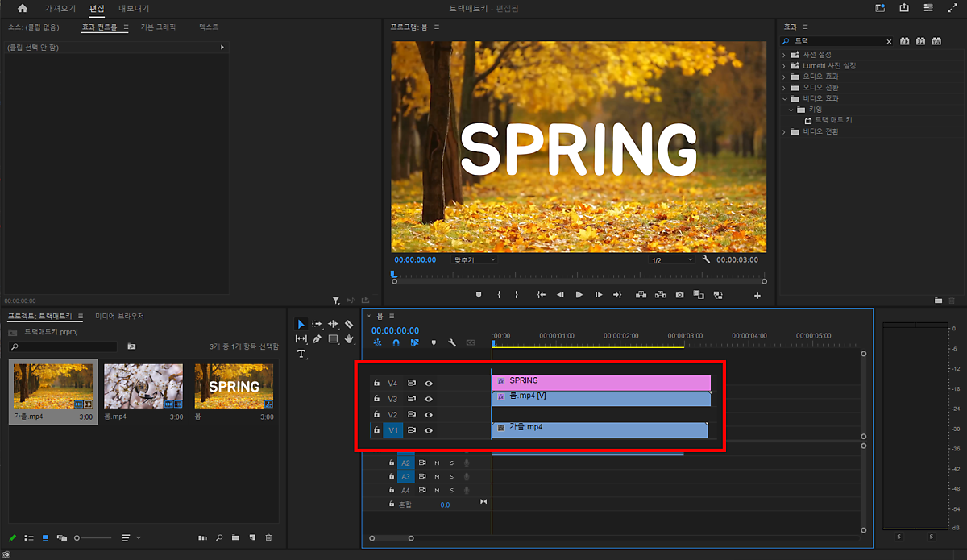Click the Quick Export share icon
Screen dimensions: 967x560
coord(904,8)
